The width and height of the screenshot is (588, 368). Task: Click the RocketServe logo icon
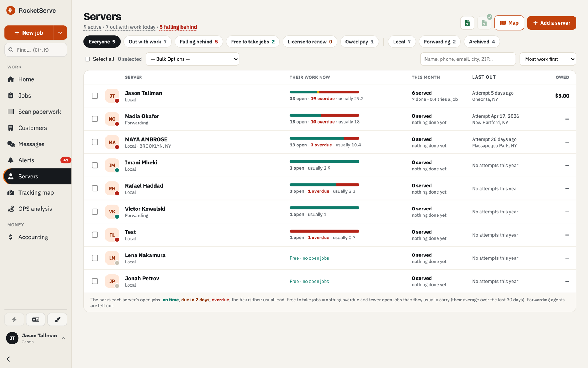pyautogui.click(x=11, y=10)
